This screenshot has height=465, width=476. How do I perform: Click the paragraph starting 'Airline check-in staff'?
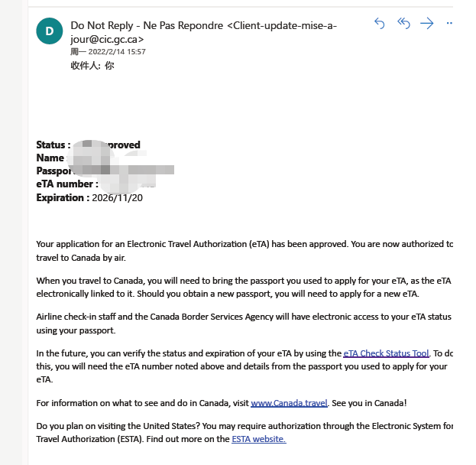tap(244, 324)
